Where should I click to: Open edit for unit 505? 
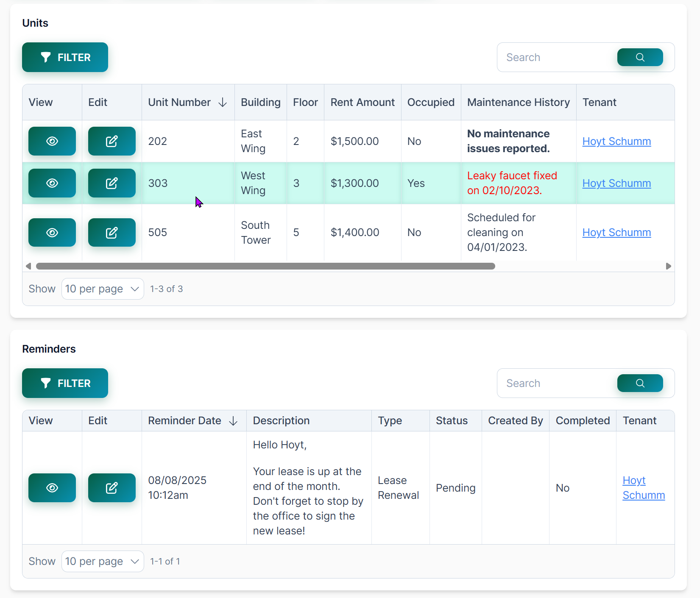pyautogui.click(x=112, y=233)
